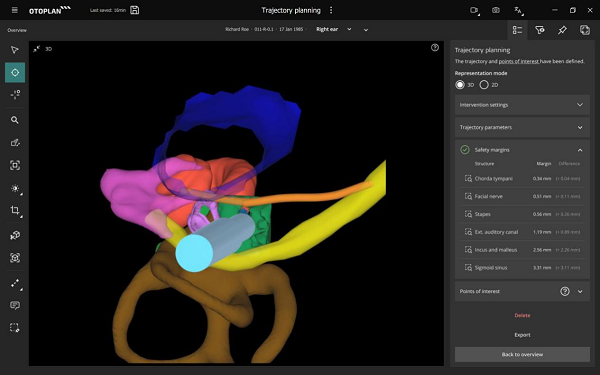Click the Facial nerve margin 0.51 mm
This screenshot has height=375, width=600.
(x=542, y=196)
